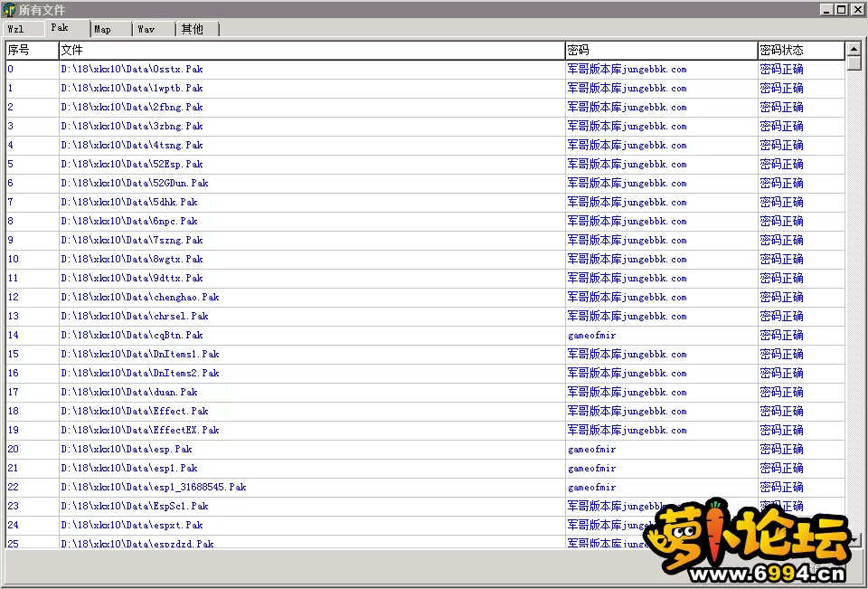Click gameofmir password in cqBtn.Pak row
This screenshot has height=589, width=868.
pos(591,336)
